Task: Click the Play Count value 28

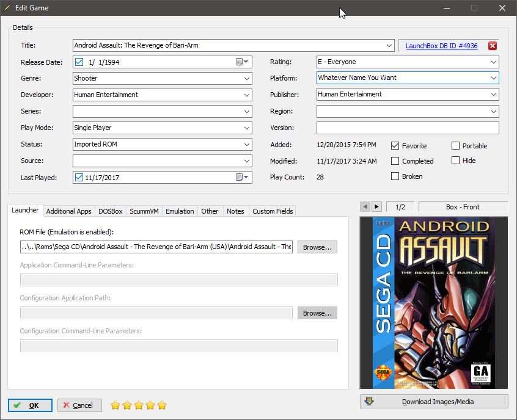Action: tap(320, 177)
